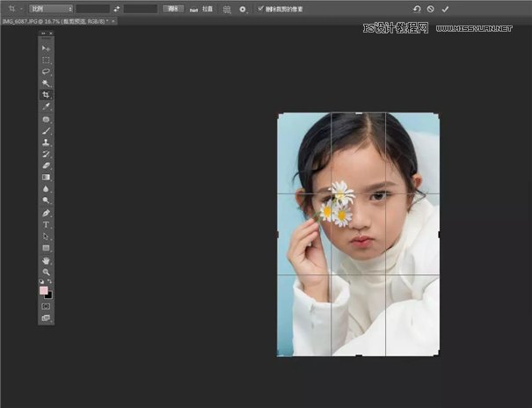
Task: Select the Brush tool
Action: coord(46,130)
